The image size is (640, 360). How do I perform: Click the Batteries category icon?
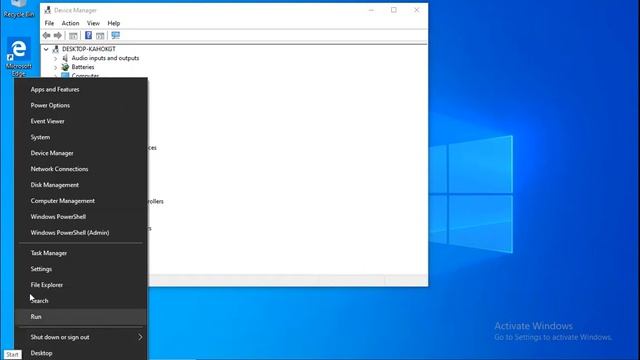coord(65,67)
